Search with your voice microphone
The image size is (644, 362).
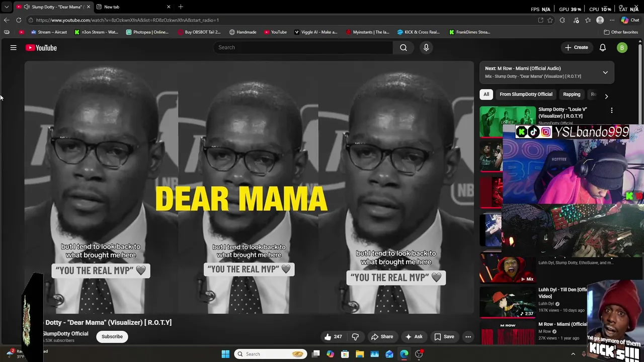[426, 47]
